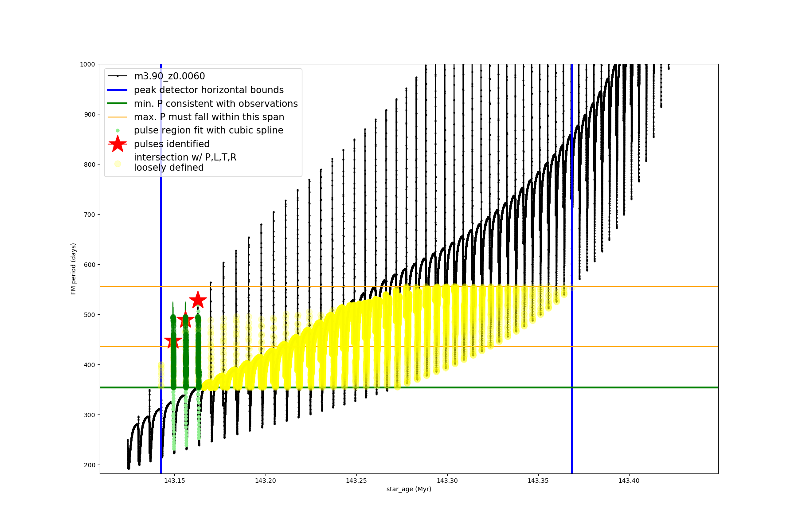This screenshot has height=532, width=798.
Task: Select 'peak detector horizontal bounds' legend text
Action: tap(209, 90)
